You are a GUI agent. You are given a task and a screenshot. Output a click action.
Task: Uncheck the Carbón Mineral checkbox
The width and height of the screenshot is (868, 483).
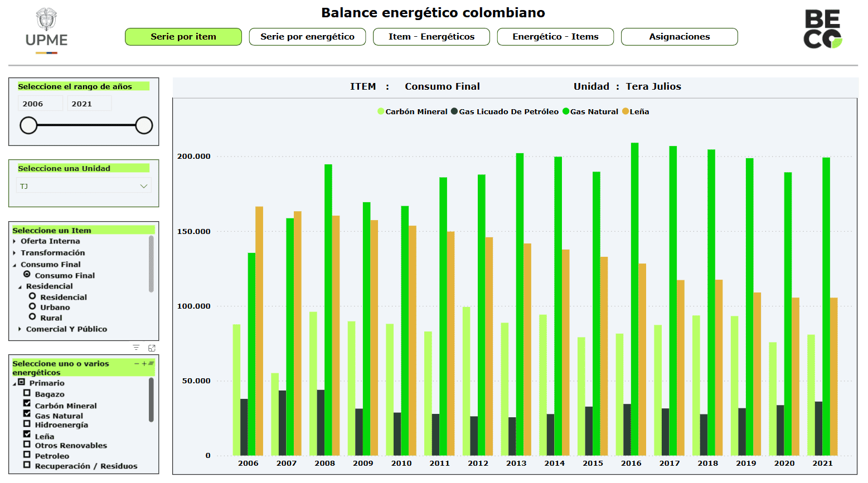point(27,403)
